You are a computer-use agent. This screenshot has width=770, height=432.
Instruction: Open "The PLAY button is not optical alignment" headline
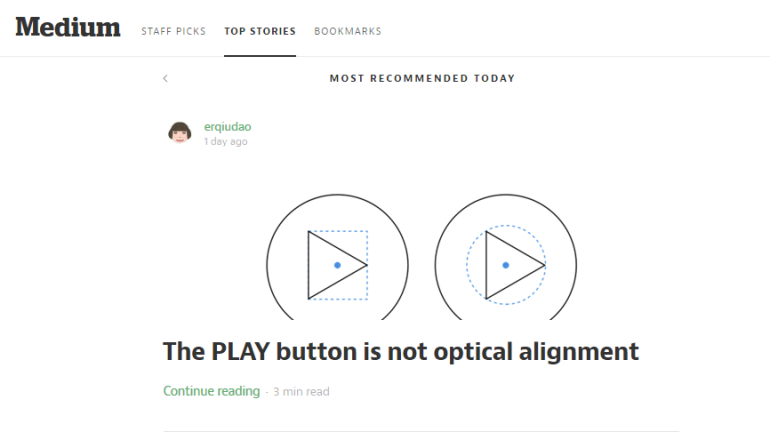coord(400,351)
